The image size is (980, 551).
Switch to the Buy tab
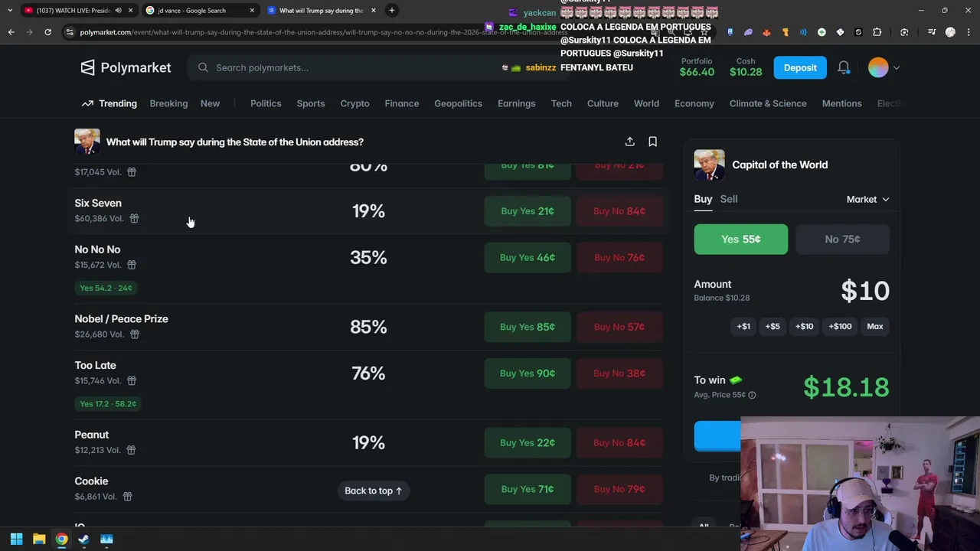point(703,199)
